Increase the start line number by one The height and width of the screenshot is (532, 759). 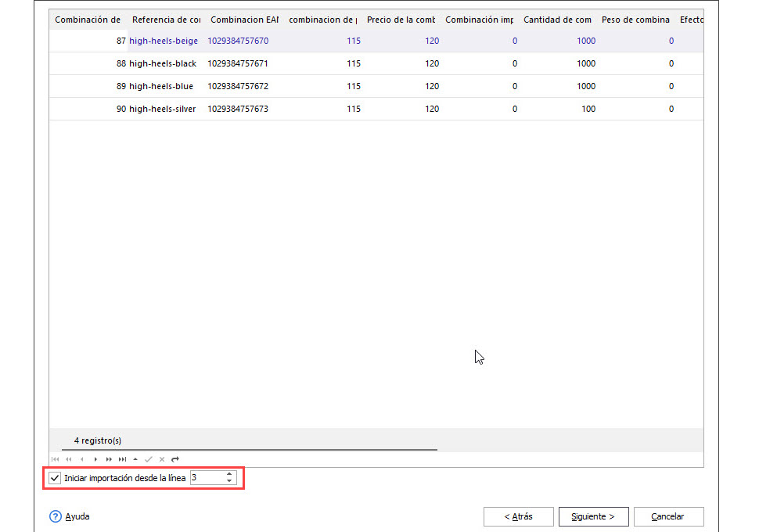[229, 474]
